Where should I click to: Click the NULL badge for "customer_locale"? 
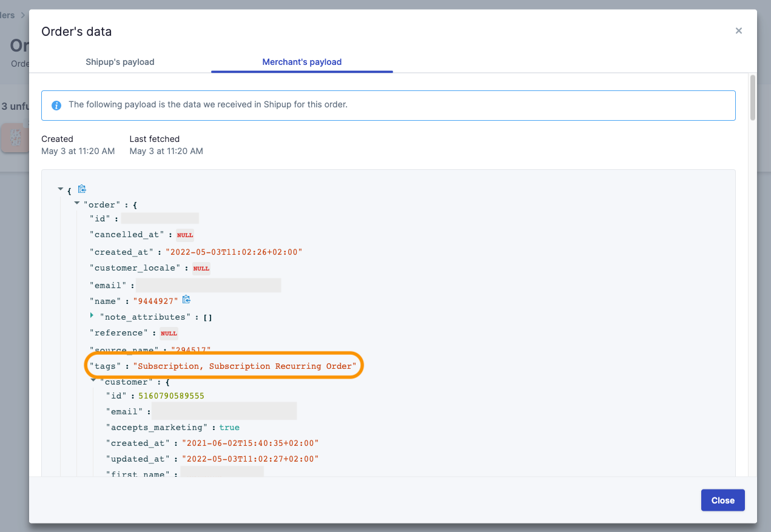pos(201,268)
